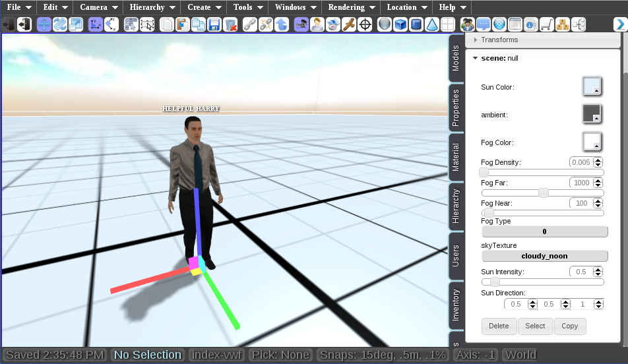Click the Unlink broken chain icon
The height and width of the screenshot is (364, 628).
(266, 24)
